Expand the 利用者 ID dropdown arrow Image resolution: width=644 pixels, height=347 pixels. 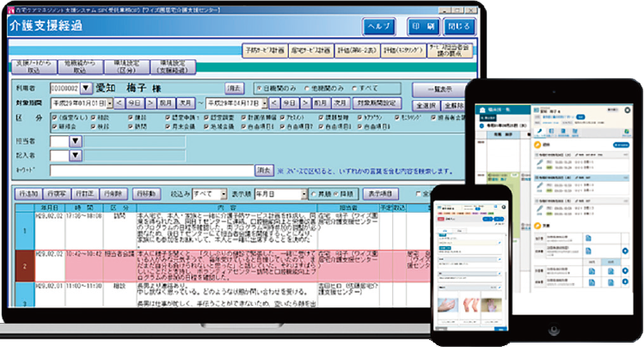coord(86,88)
